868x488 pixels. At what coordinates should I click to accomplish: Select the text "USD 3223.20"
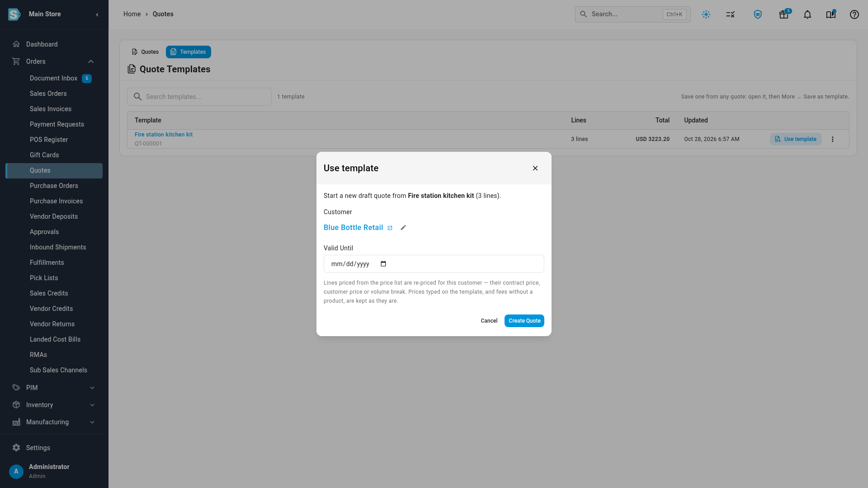coord(652,139)
